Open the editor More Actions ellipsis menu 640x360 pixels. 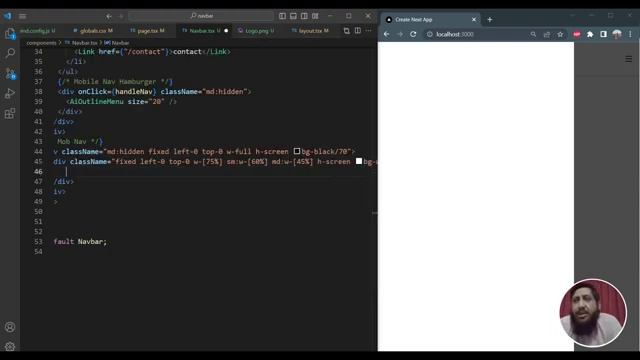[x=369, y=31]
